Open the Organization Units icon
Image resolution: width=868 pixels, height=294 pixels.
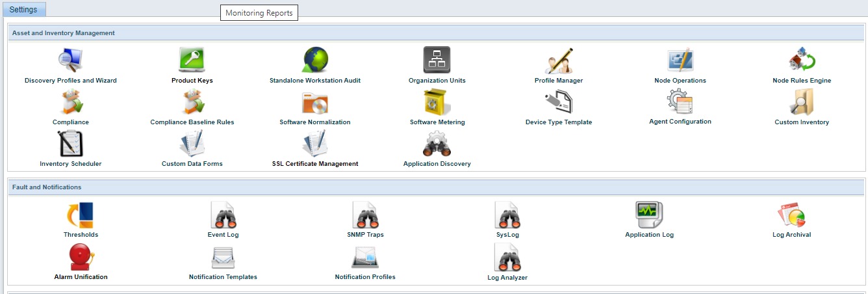coord(437,60)
